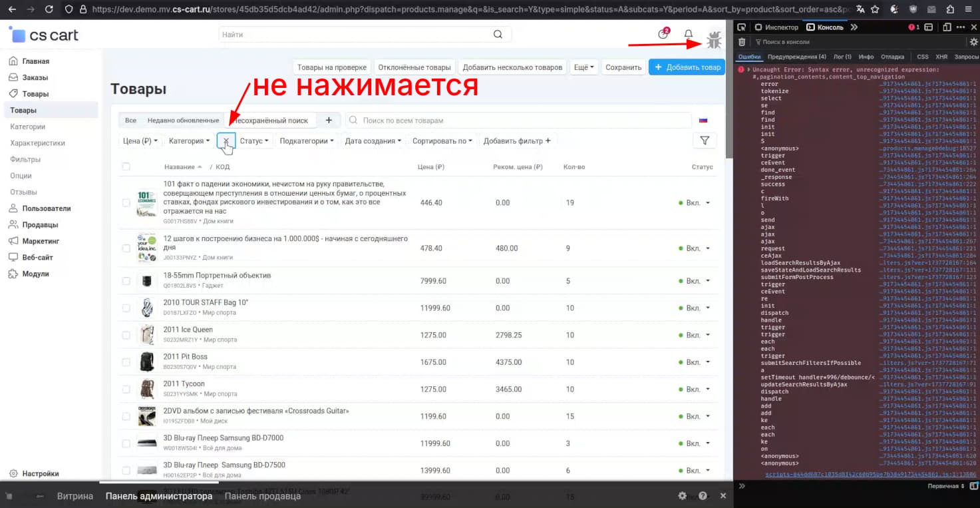Open Маркетинг in the left sidebar
980x508 pixels.
pyautogui.click(x=41, y=241)
